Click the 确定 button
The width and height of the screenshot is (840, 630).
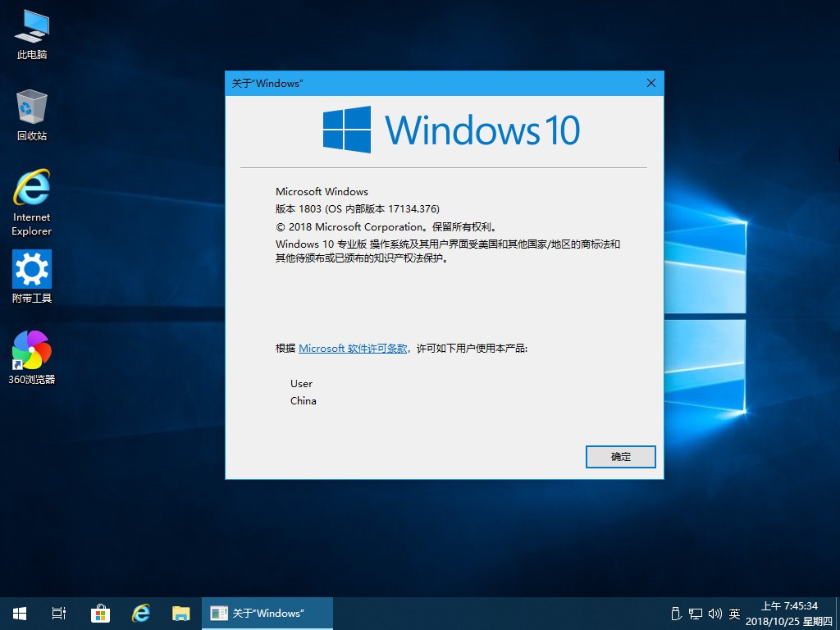(620, 457)
